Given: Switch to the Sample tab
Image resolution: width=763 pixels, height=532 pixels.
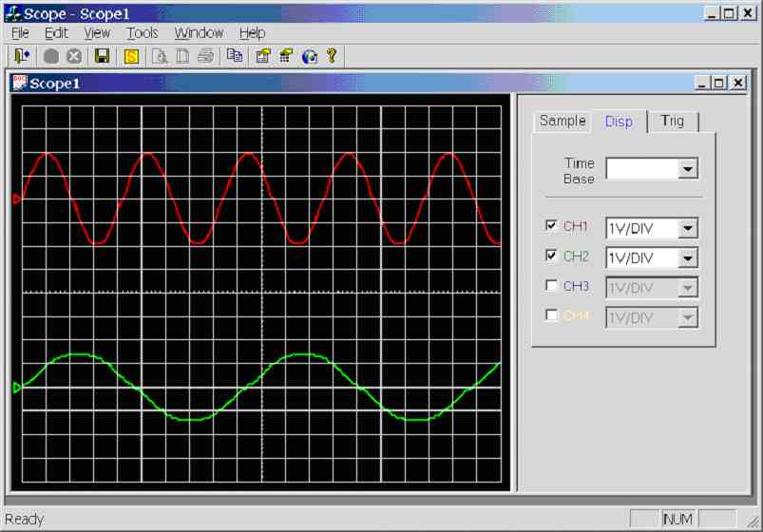Looking at the screenshot, I should click(563, 121).
